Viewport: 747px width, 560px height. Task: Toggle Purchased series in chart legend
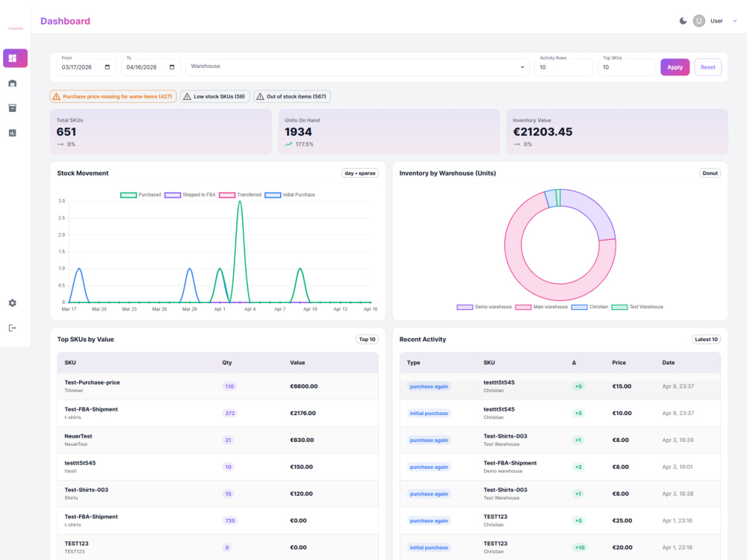coord(140,195)
